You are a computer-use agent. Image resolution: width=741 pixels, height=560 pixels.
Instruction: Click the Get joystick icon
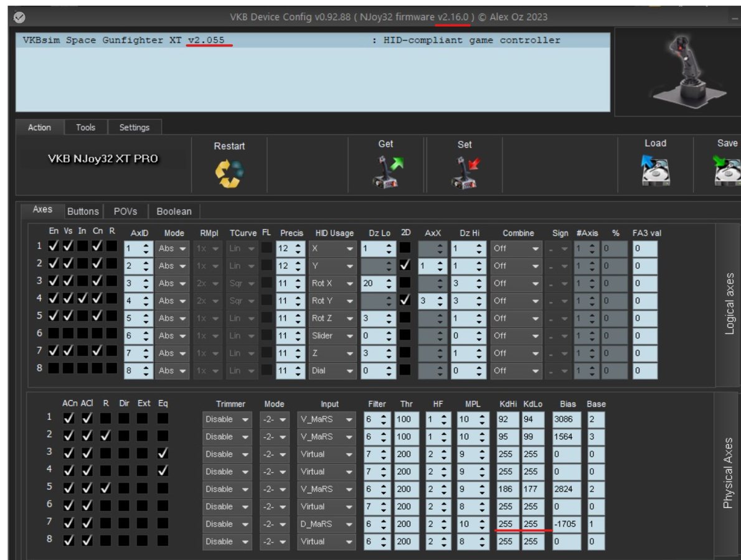point(386,172)
